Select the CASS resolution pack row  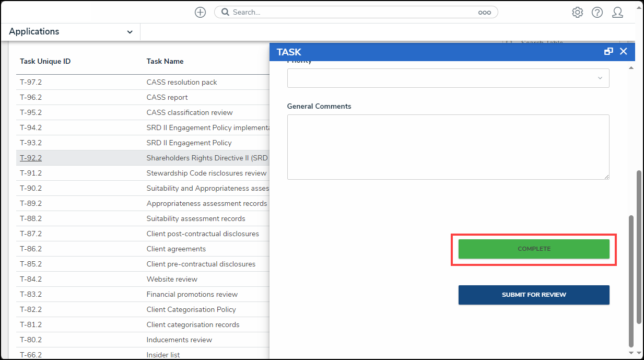tap(182, 82)
